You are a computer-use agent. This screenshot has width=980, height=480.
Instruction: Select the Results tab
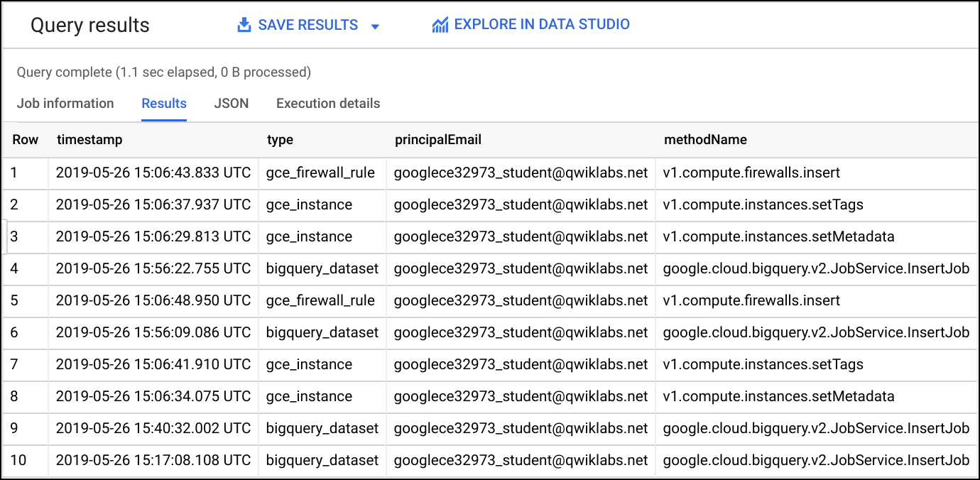(x=164, y=104)
